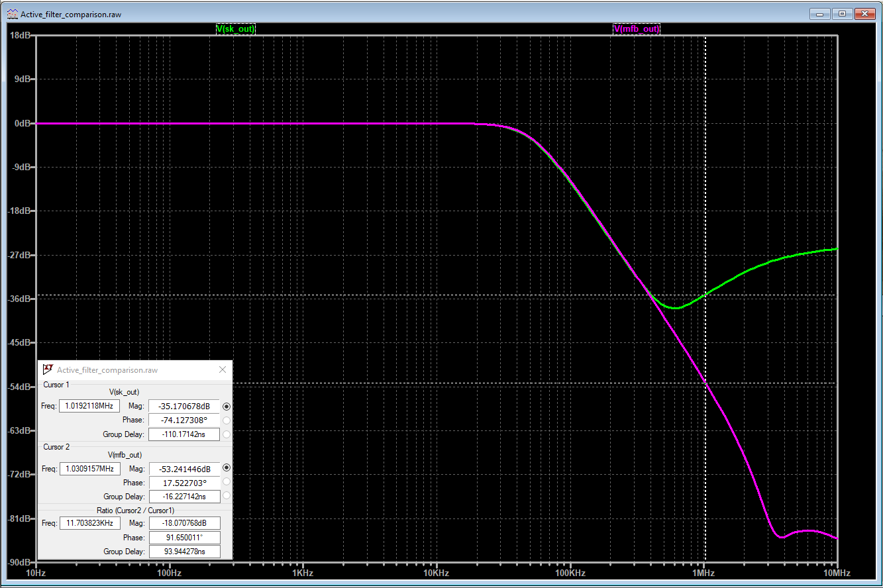
Task: Click Cursor 1 Group Delay field -110.17142ns
Action: [x=184, y=434]
